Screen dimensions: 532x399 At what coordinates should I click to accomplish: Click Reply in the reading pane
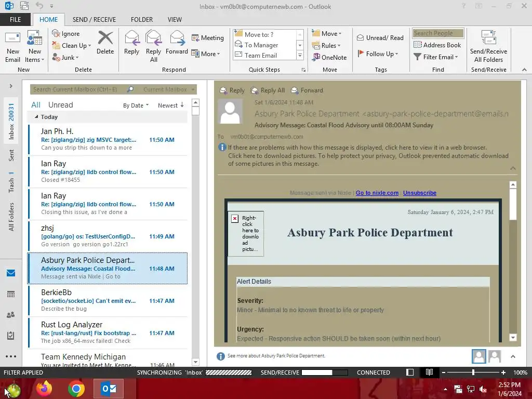tap(232, 90)
